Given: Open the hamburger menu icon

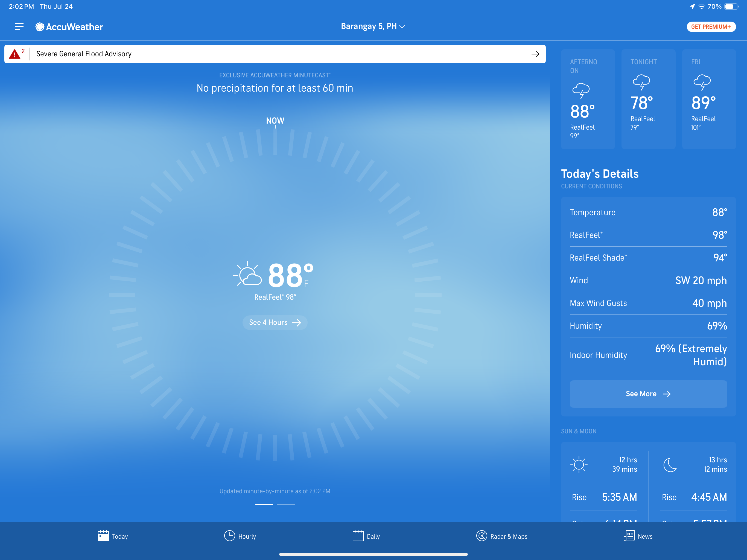Looking at the screenshot, I should (19, 27).
